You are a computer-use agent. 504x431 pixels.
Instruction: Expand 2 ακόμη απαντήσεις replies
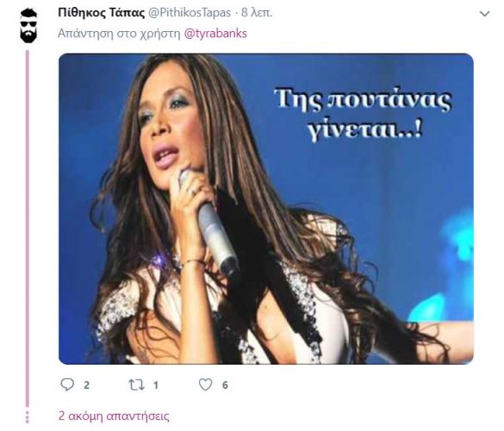(114, 415)
